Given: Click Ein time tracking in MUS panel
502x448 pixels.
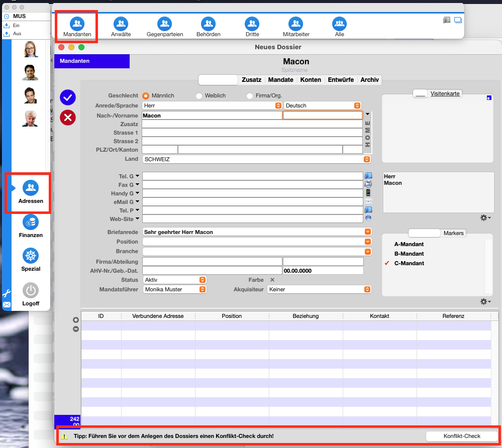Looking at the screenshot, I should pyautogui.click(x=16, y=25).
